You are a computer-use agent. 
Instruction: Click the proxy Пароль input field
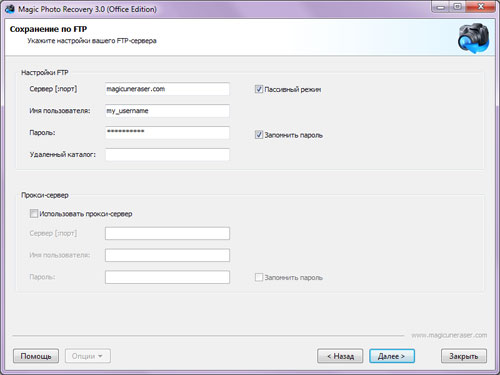coord(167,277)
